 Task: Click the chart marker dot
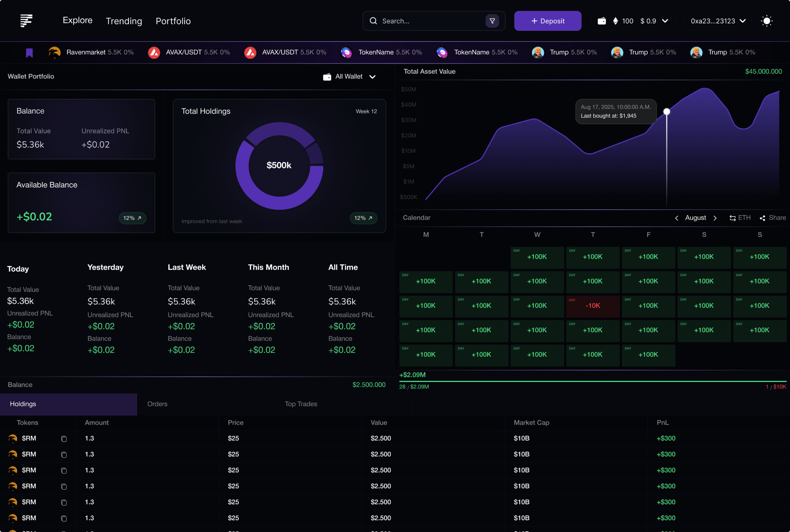point(667,112)
